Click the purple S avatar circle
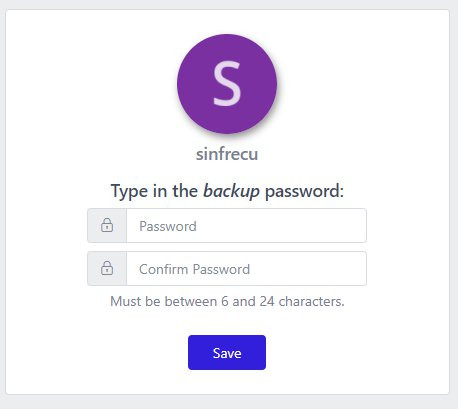This screenshot has height=409, width=458. [227, 84]
